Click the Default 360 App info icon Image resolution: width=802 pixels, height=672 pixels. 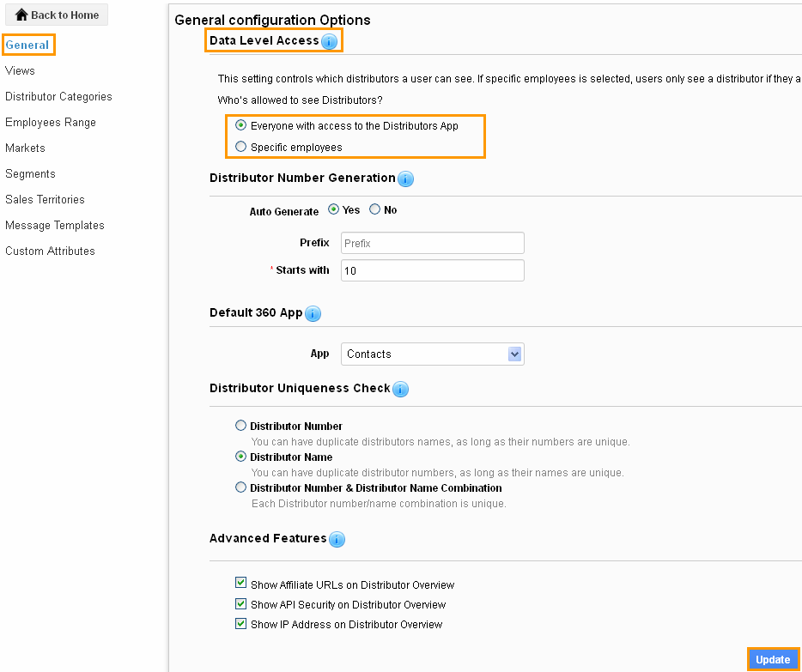point(313,313)
